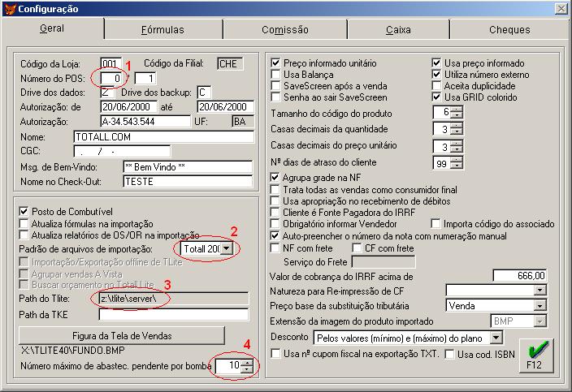The width and height of the screenshot is (572, 392).
Task: Toggle Usa GRID colorido checkbox
Action: pyautogui.click(x=436, y=97)
